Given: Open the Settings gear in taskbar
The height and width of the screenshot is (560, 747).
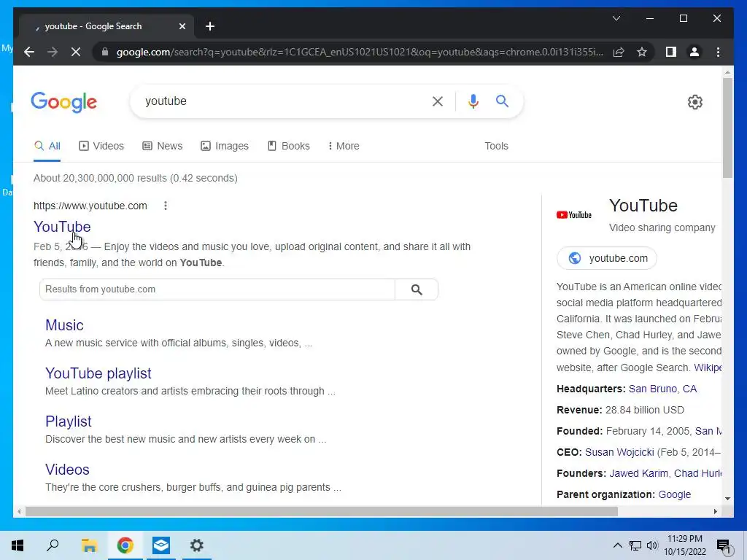Looking at the screenshot, I should (x=197, y=545).
